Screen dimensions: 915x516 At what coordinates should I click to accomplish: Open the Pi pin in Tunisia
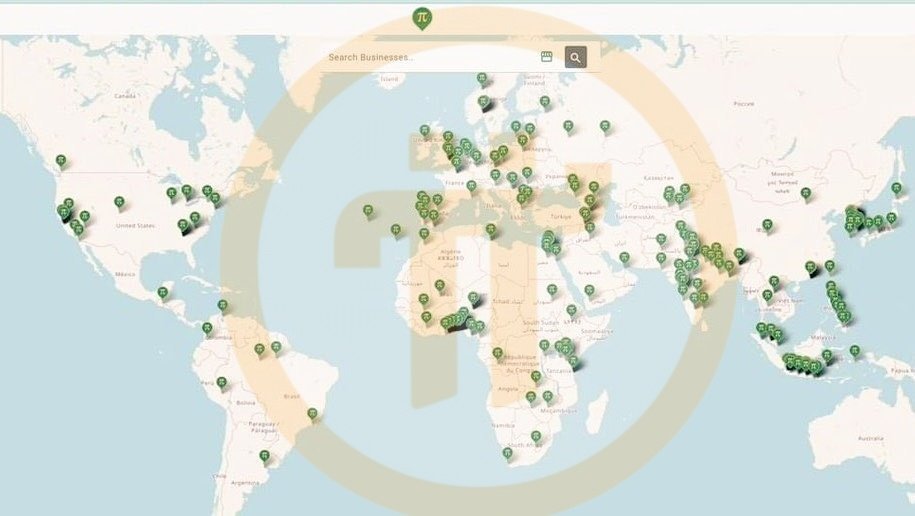[491, 231]
